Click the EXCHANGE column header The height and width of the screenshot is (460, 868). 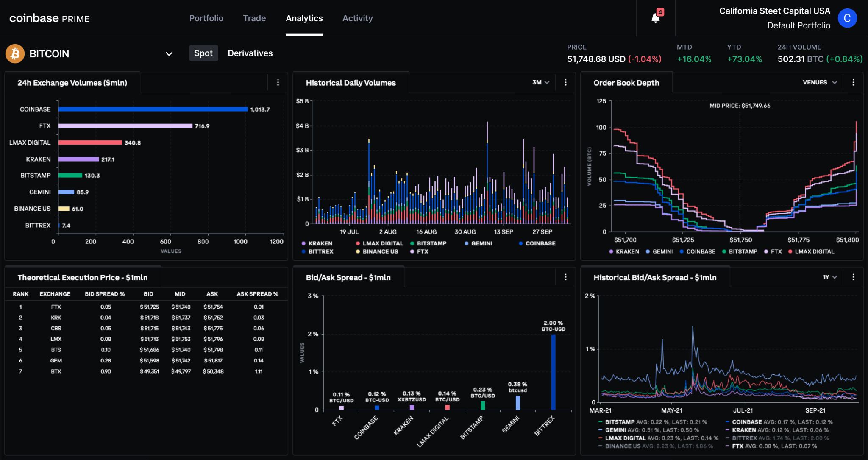click(55, 294)
